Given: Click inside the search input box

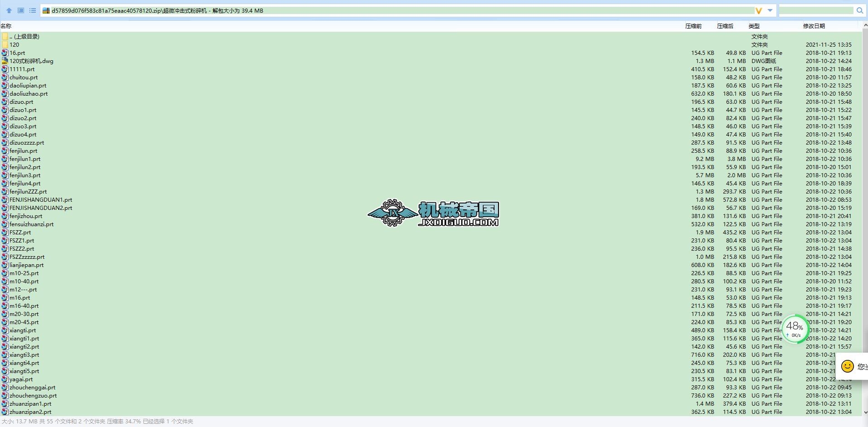Looking at the screenshot, I should [x=816, y=10].
